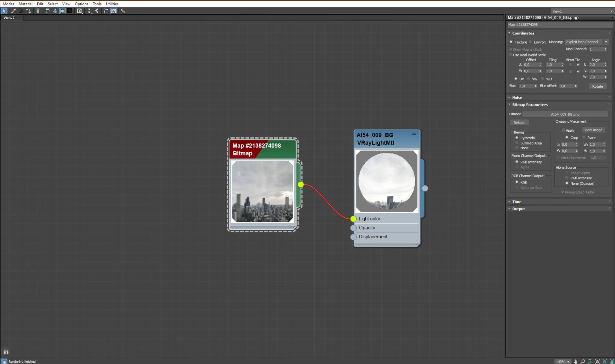Select the eyedropper Pick Material tool
The width and height of the screenshot is (615, 364).
(13, 11)
